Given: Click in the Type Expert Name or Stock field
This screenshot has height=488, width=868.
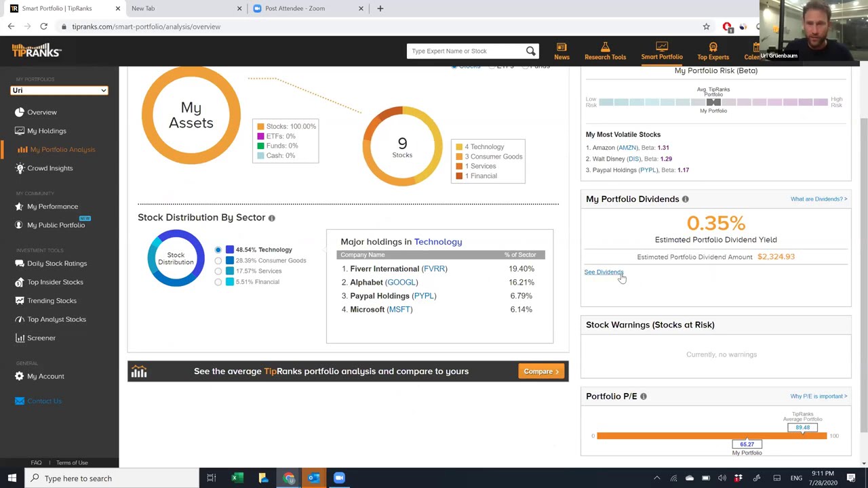Looking at the screenshot, I should tap(466, 51).
